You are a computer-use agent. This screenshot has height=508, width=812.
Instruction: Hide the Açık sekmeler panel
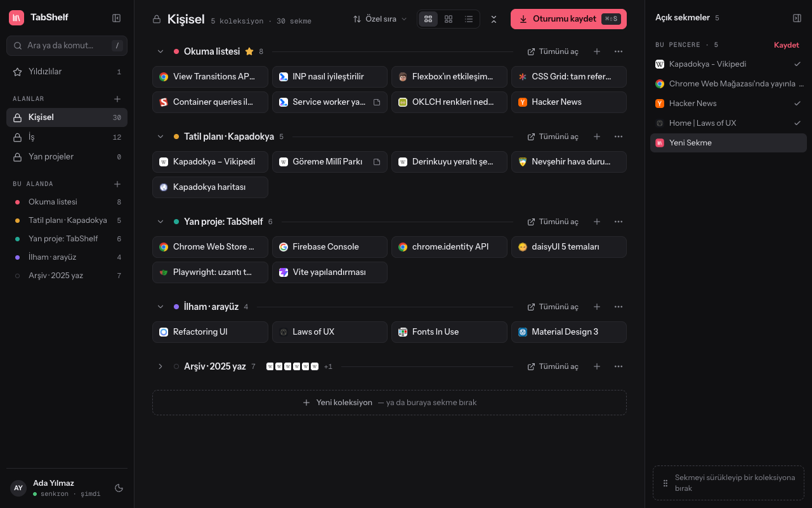[x=797, y=18]
